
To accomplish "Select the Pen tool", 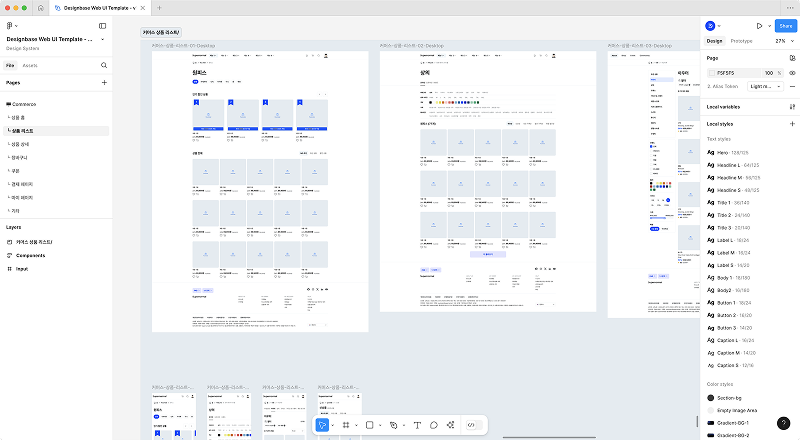I will coord(393,425).
